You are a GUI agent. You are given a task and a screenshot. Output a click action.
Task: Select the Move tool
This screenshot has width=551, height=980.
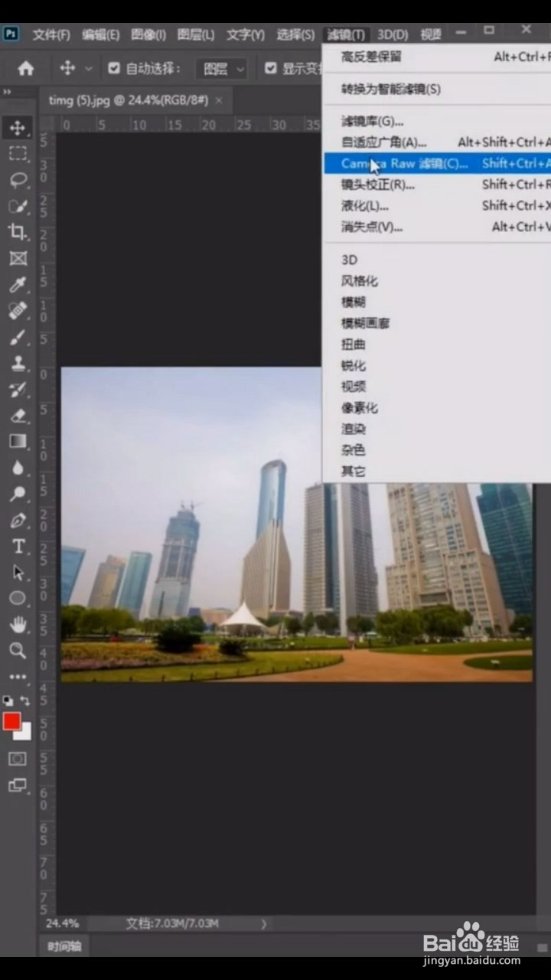coord(18,127)
